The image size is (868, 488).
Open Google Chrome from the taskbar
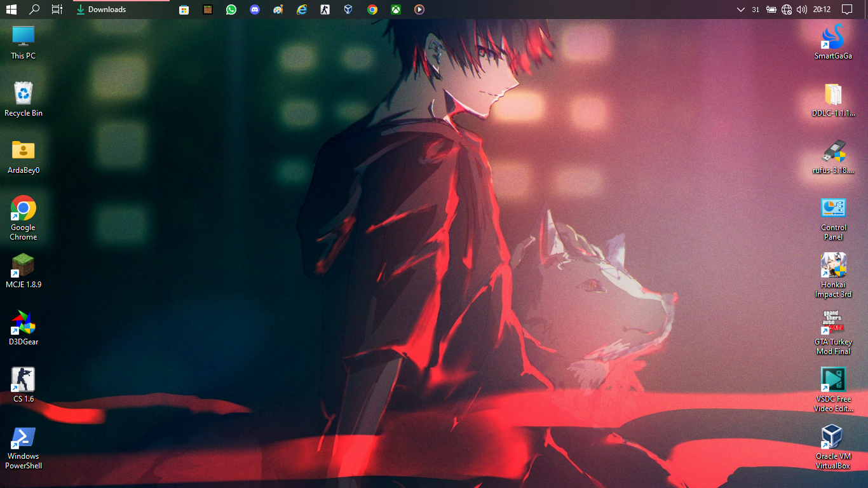coord(372,10)
